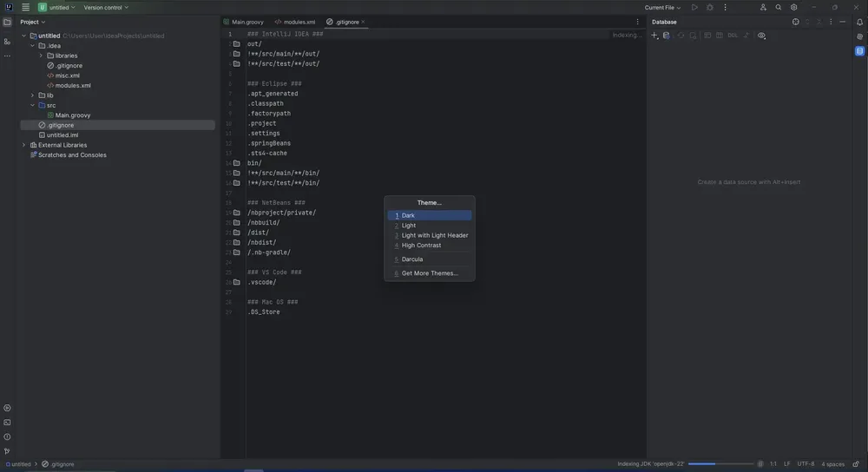This screenshot has width=868, height=472.
Task: Open the Notifications bell icon
Action: tap(859, 23)
